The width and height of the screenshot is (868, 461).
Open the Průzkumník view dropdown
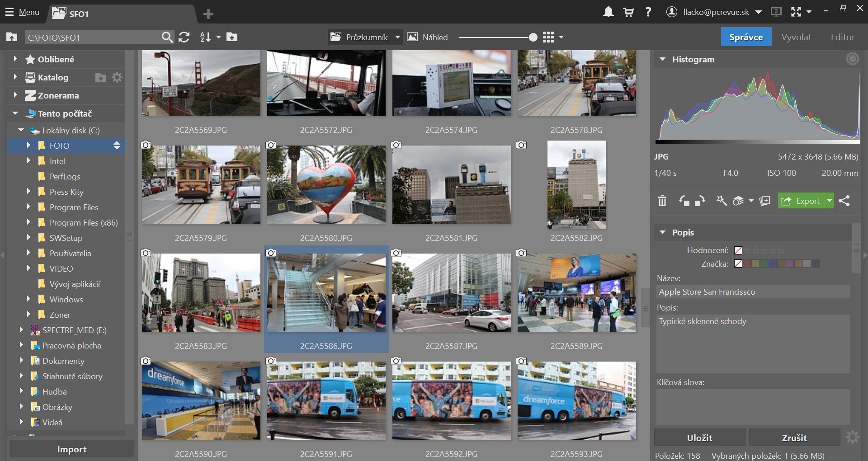pos(397,38)
